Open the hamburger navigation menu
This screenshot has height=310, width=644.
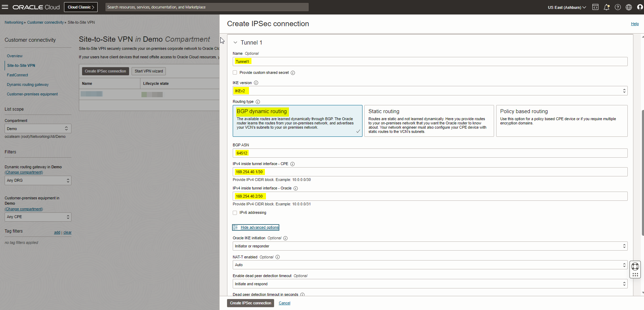tap(5, 7)
